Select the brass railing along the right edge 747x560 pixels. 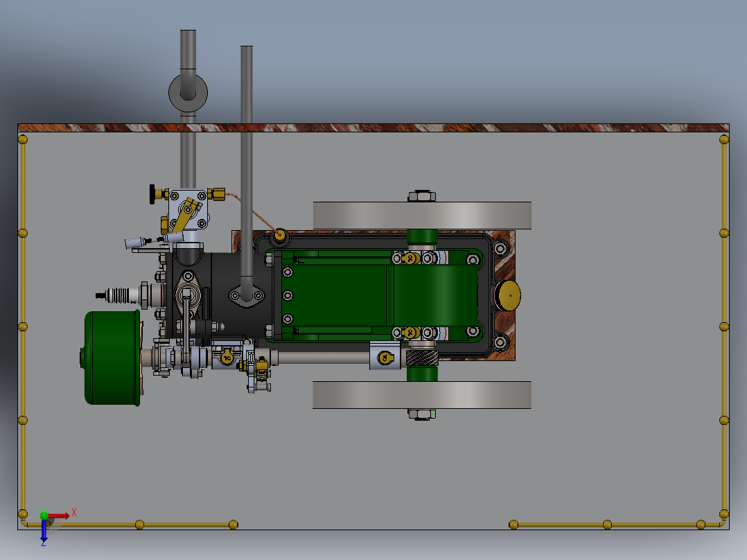tap(724, 327)
